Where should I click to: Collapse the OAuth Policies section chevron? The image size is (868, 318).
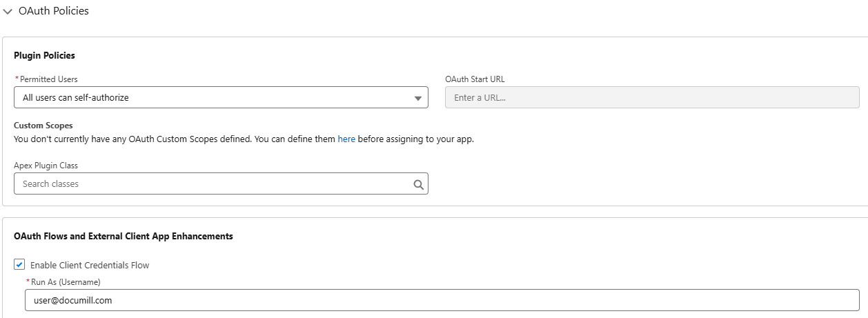[x=8, y=12]
